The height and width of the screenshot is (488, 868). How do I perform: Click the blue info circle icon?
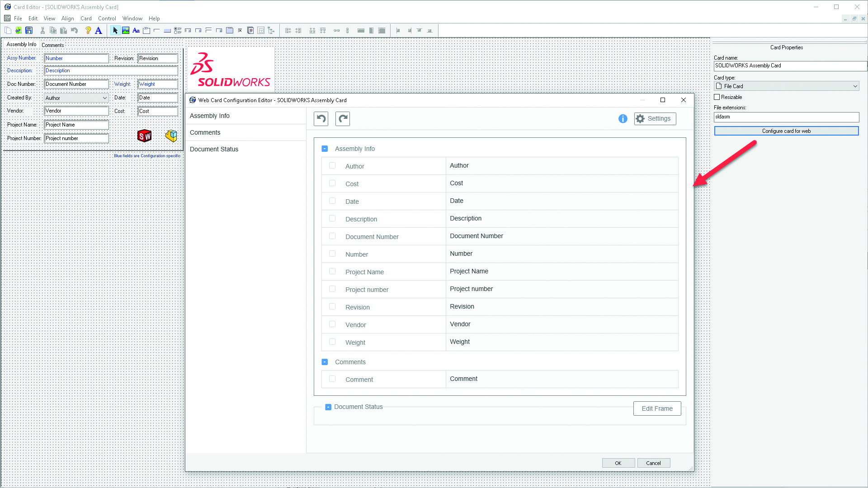click(x=623, y=119)
